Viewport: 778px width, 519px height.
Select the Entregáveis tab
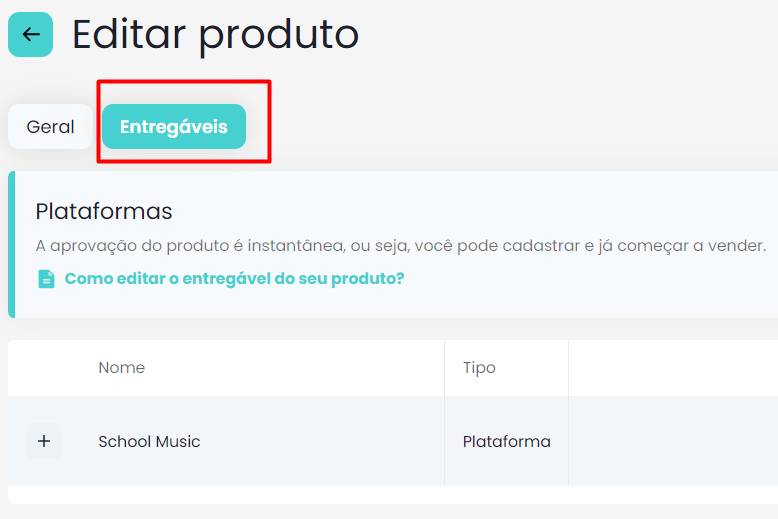click(x=174, y=127)
